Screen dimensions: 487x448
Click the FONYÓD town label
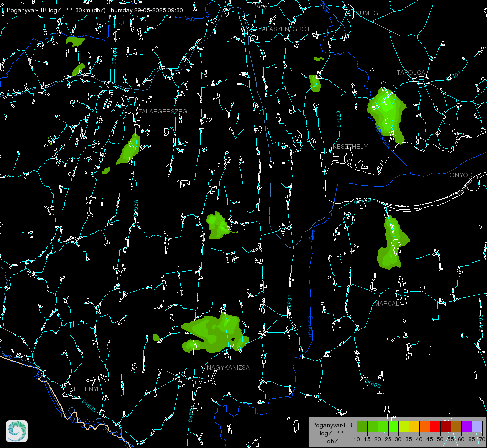(459, 175)
